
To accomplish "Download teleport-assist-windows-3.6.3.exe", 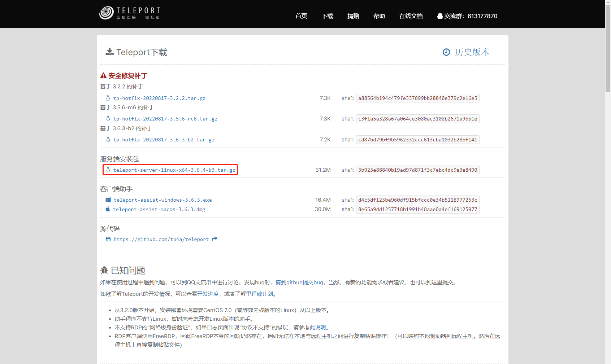I will [x=163, y=200].
